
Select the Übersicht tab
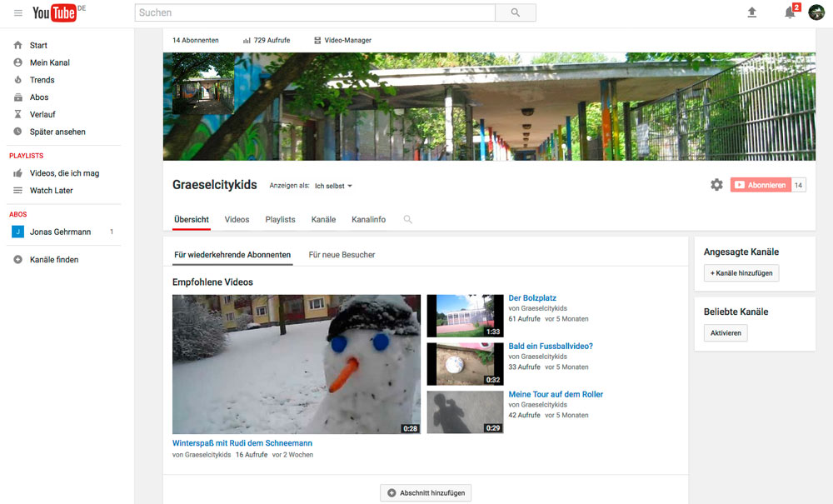tap(192, 219)
